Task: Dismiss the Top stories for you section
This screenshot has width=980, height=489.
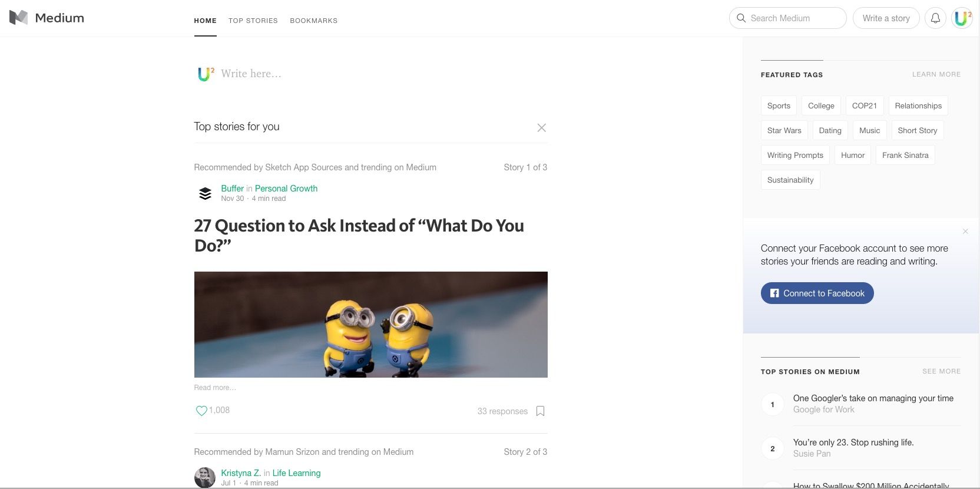Action: click(542, 128)
